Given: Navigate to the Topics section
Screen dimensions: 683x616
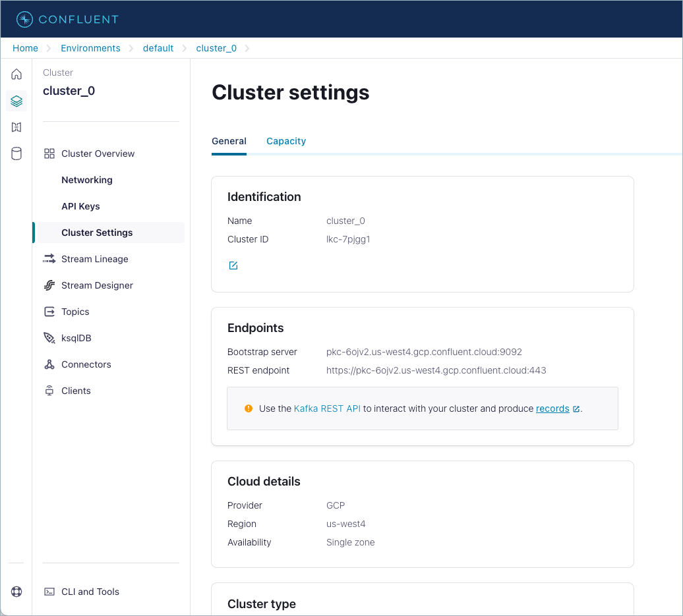Looking at the screenshot, I should coord(74,312).
